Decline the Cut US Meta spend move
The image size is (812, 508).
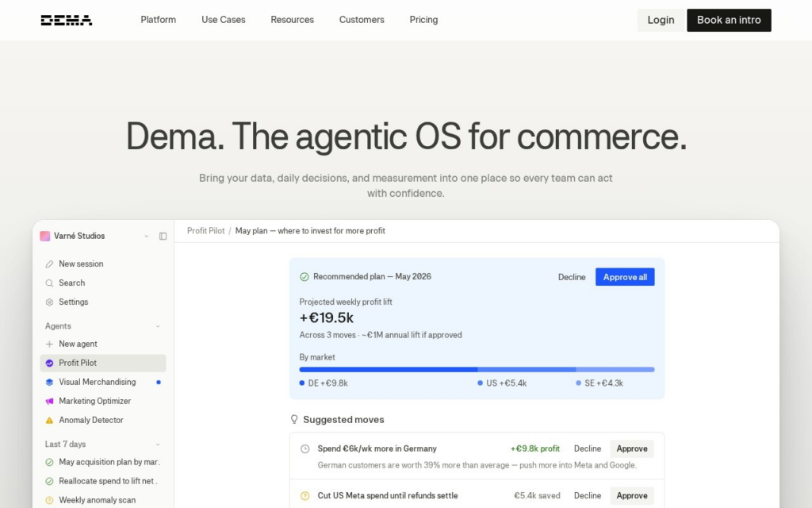[588, 495]
